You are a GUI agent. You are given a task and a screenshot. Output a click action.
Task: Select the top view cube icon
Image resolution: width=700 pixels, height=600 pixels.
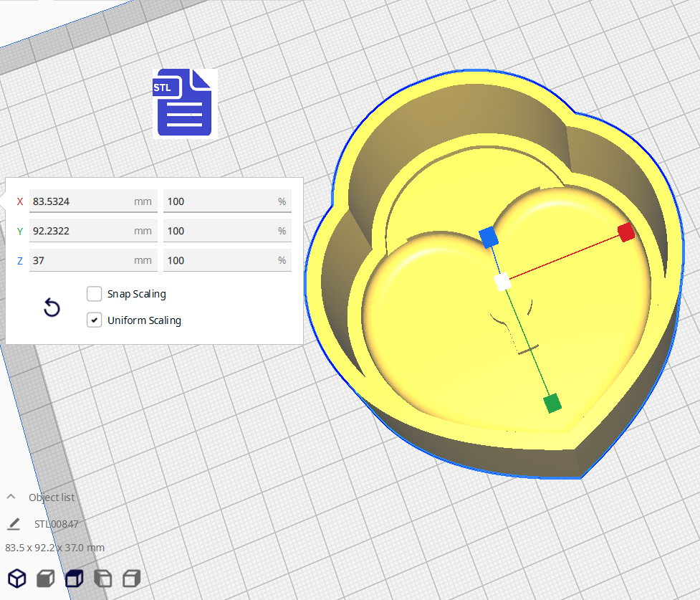[75, 578]
